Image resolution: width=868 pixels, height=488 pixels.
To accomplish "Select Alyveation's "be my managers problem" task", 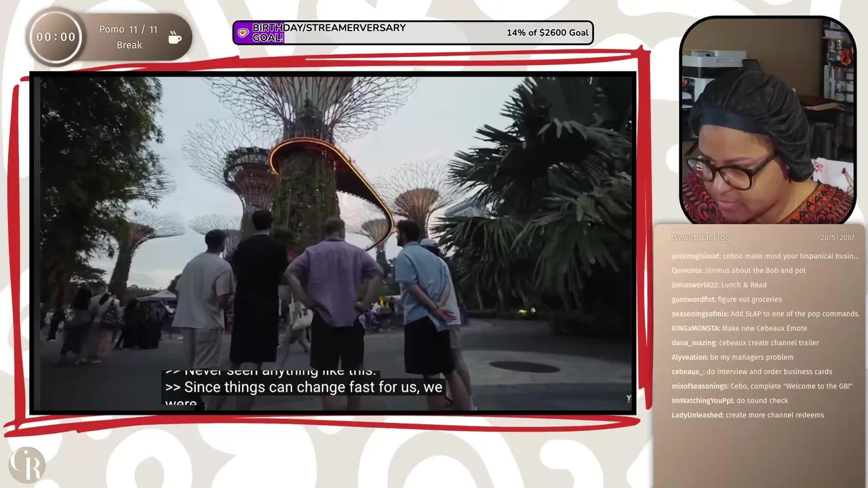I will pos(732,357).
